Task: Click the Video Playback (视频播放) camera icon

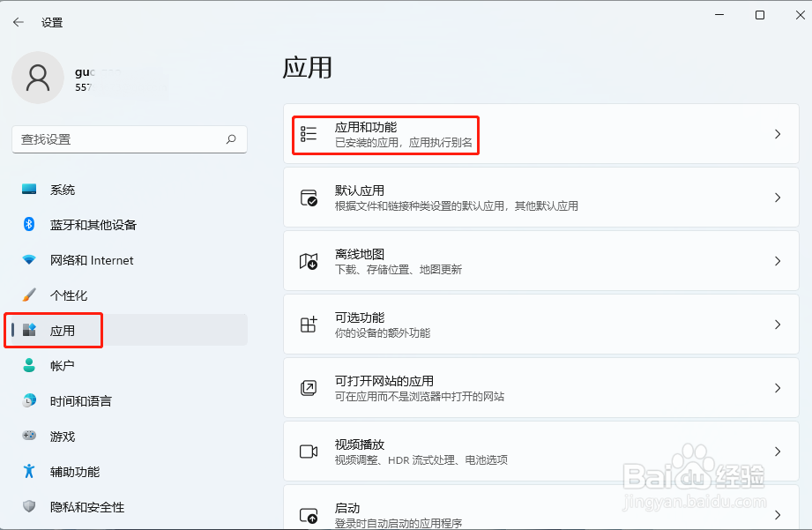Action: [309, 452]
